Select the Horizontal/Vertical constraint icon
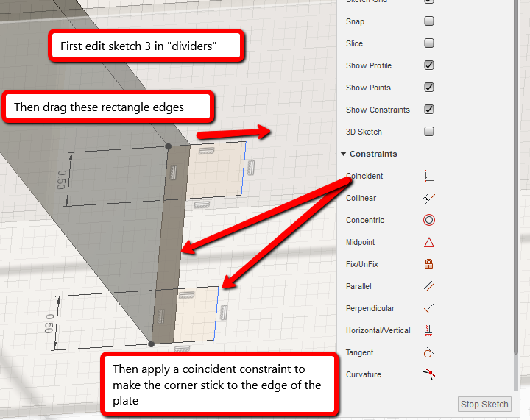 click(x=428, y=330)
